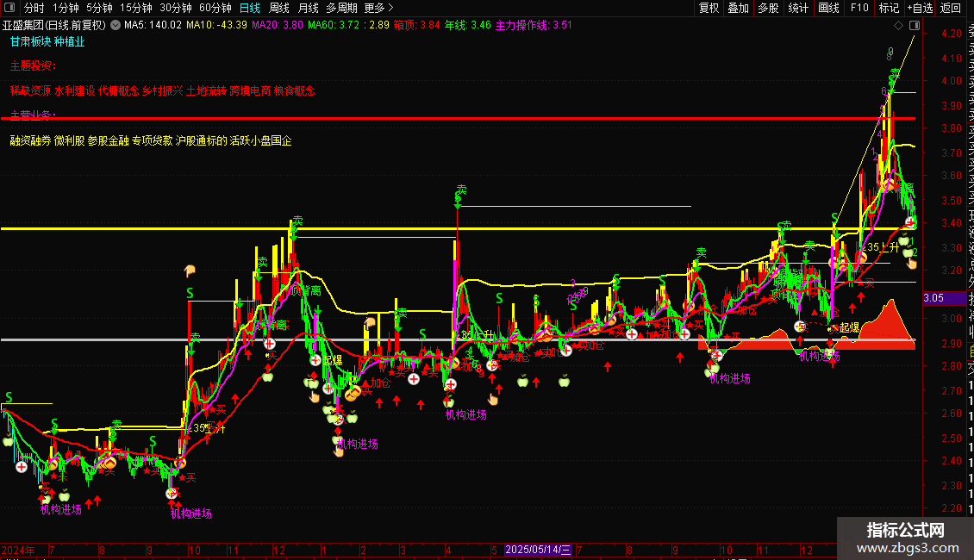Click the 亚盛集团(日线.前复权) title
Viewport: 974px width, 560px height.
tap(54, 26)
